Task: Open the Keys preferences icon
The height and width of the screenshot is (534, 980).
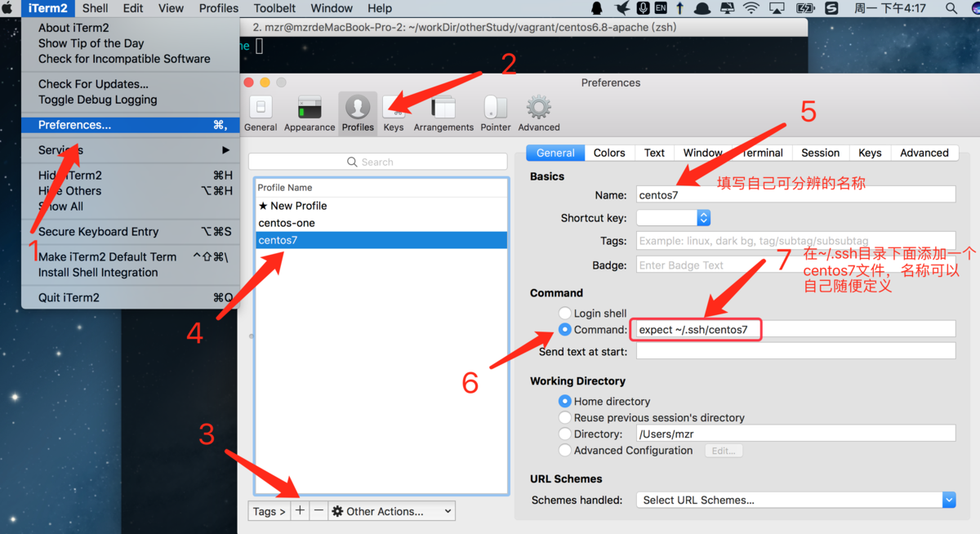Action: click(x=393, y=112)
